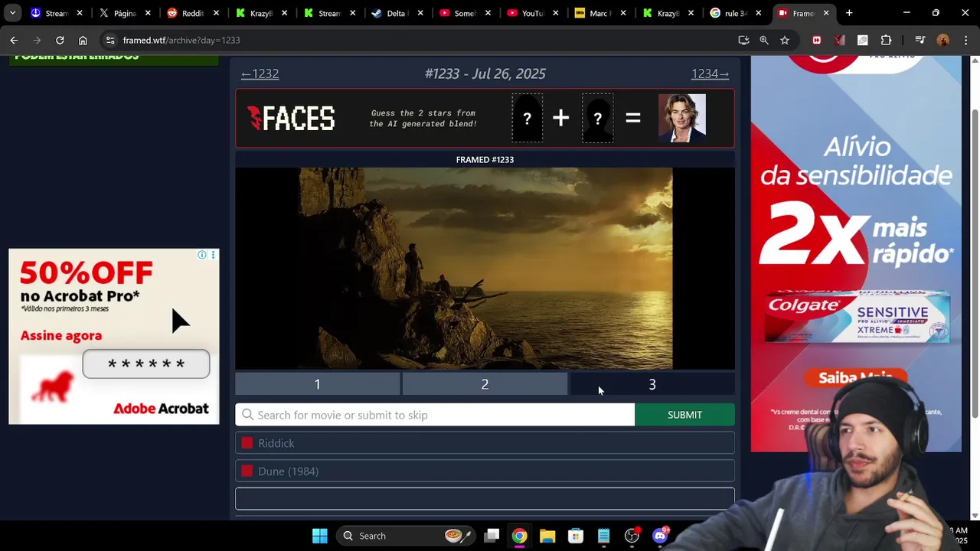The width and height of the screenshot is (980, 551).
Task: Go to next puzzle 1234→
Action: (x=710, y=73)
